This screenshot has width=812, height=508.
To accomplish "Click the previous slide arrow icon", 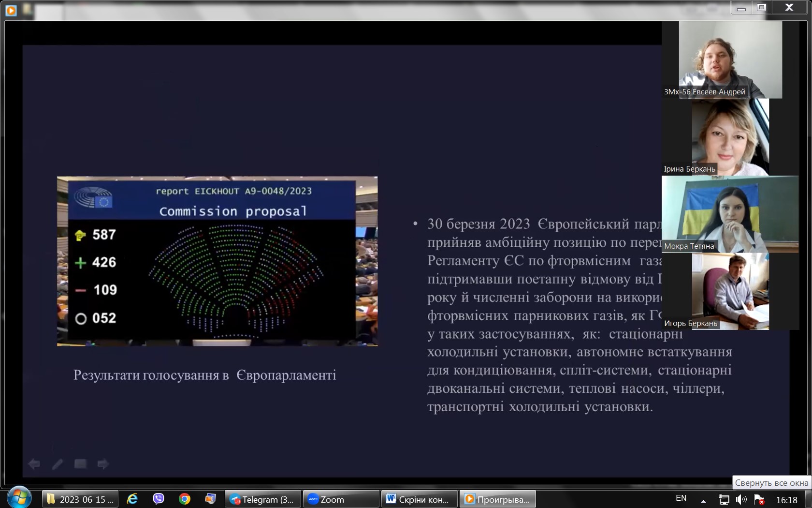I will pos(34,464).
